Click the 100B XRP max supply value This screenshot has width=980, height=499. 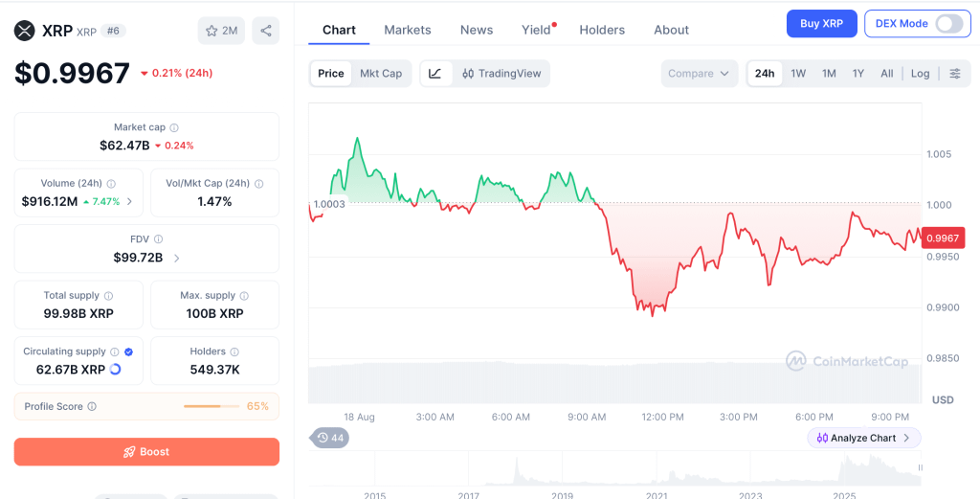point(214,314)
